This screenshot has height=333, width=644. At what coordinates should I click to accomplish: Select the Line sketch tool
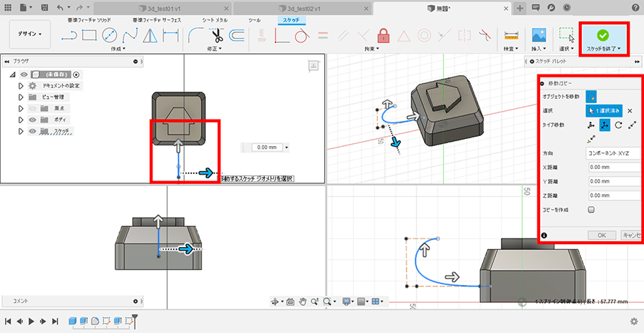click(x=69, y=35)
